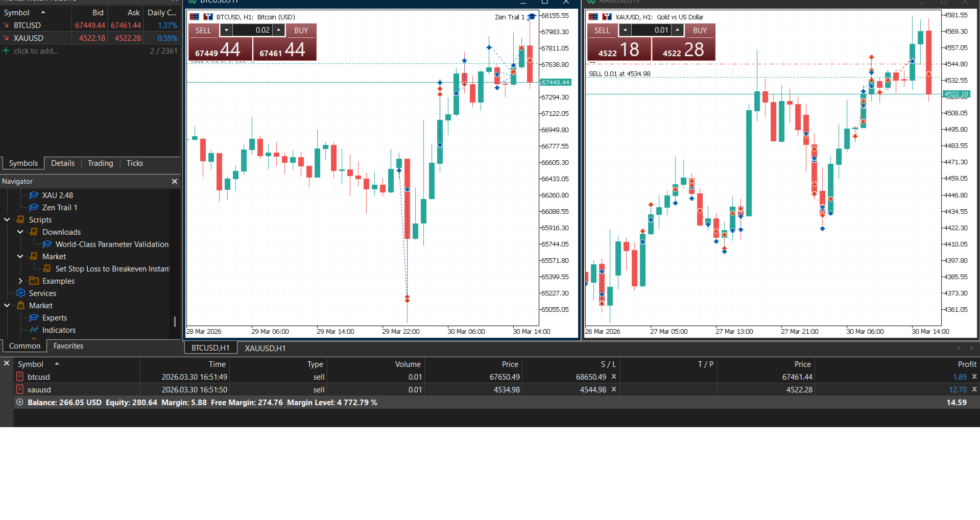Viewport: 980px width, 520px height.
Task: Click the 67449 44 sell price button
Action: pos(221,49)
